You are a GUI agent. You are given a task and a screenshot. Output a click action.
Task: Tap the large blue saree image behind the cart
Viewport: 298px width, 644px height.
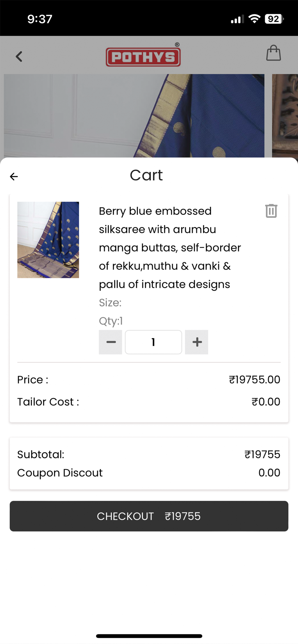point(134,116)
